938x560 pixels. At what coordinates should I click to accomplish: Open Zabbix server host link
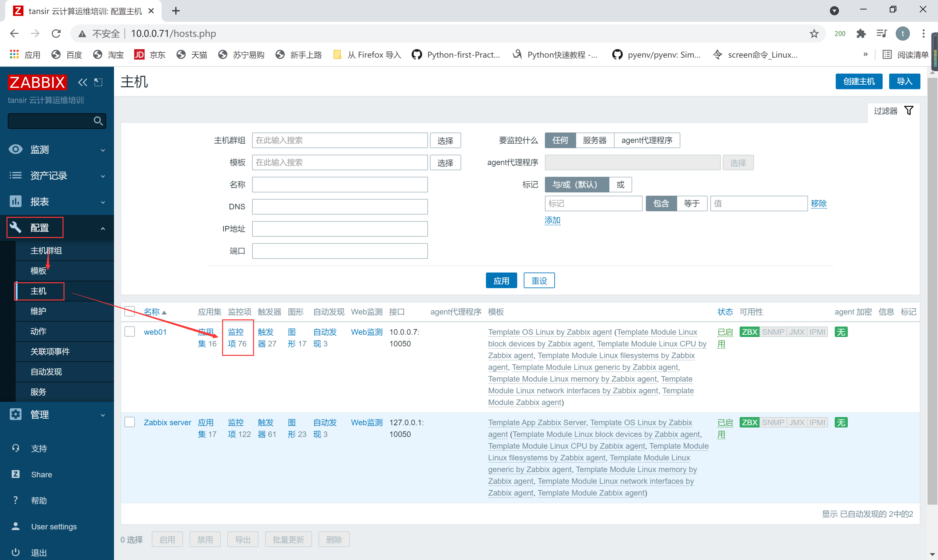[167, 422]
